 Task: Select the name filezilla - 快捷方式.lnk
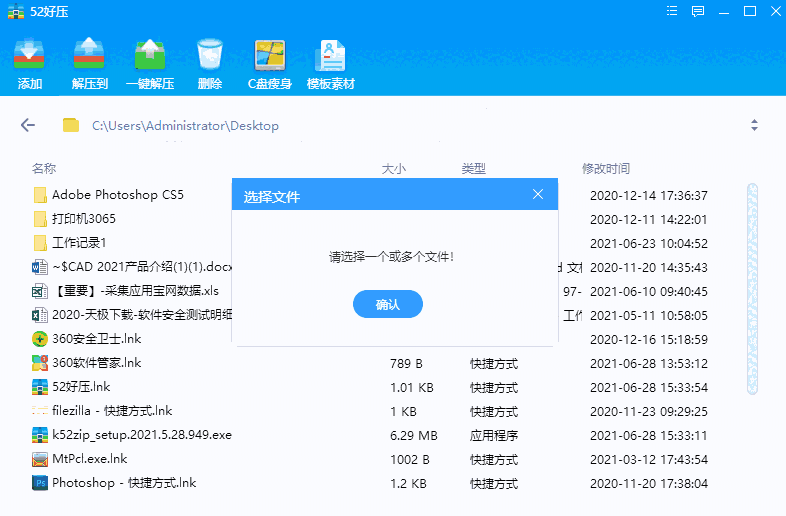[112, 411]
